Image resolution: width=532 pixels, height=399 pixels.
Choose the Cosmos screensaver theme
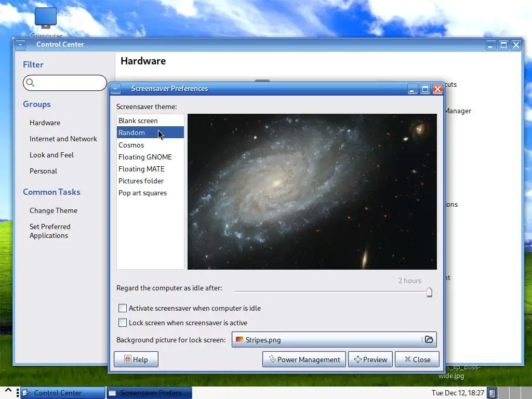150,145
